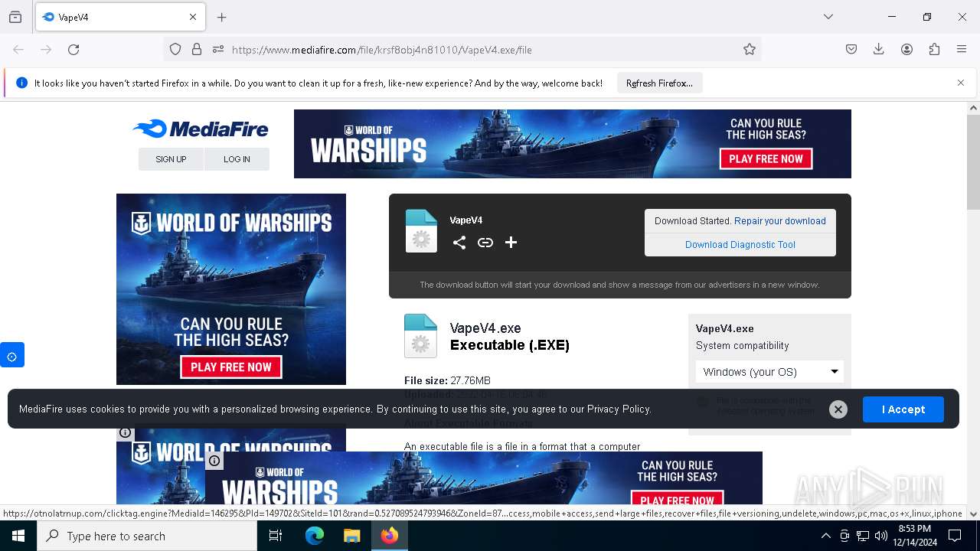The image size is (980, 551).
Task: Bookmark this page with star icon
Action: pos(750,50)
